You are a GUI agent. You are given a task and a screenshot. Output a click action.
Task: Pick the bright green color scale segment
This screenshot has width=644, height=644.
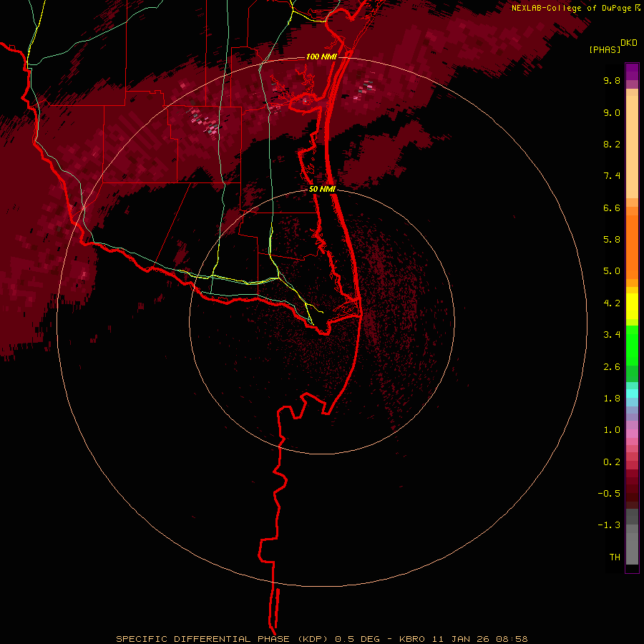point(632,345)
